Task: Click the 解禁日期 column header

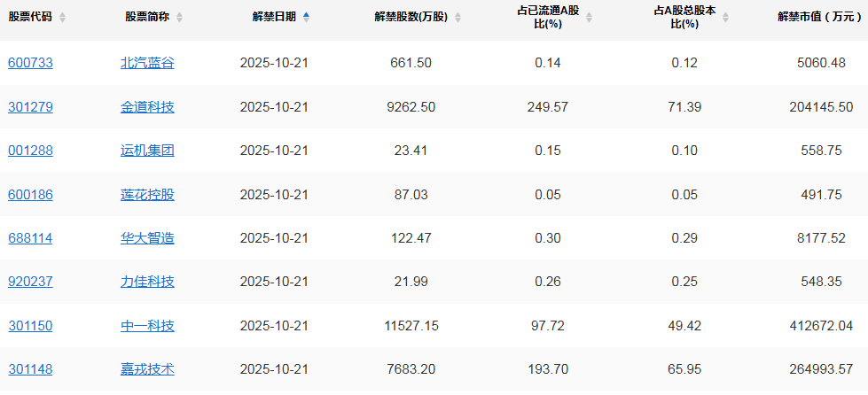Action: pyautogui.click(x=274, y=17)
